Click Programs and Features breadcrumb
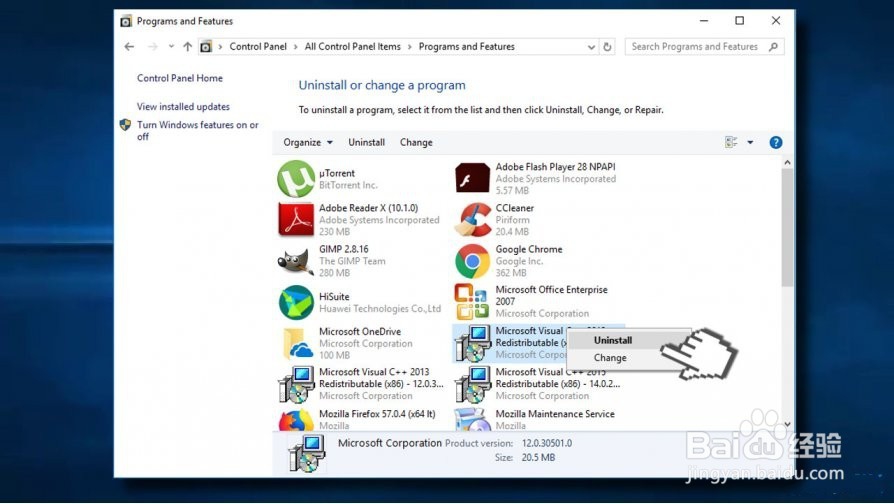The image size is (894, 504). (x=466, y=47)
